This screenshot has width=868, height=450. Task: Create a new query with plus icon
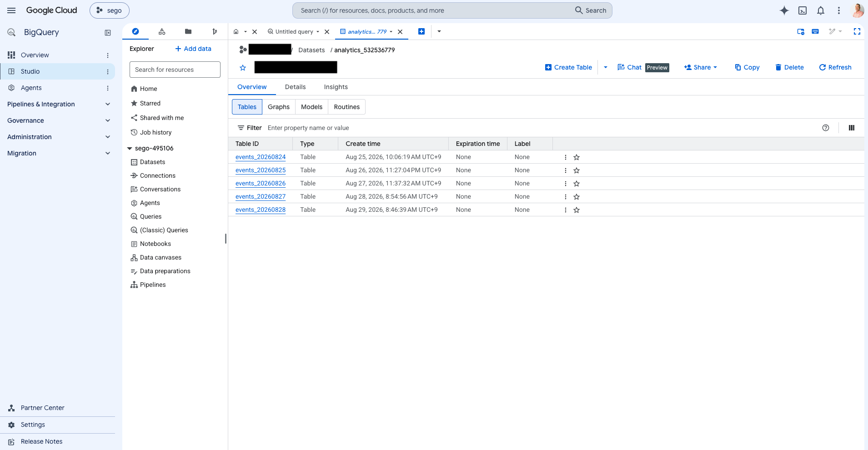(421, 31)
